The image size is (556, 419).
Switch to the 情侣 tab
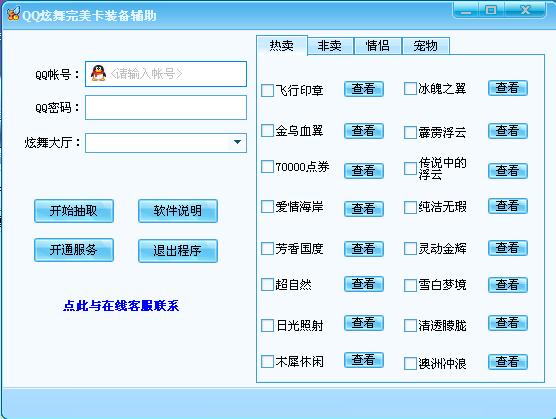tap(378, 46)
